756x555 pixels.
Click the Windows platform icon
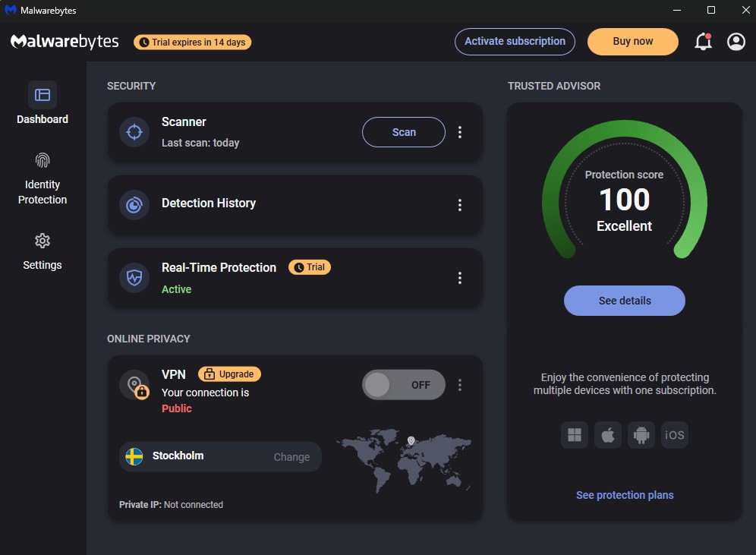[x=575, y=435]
